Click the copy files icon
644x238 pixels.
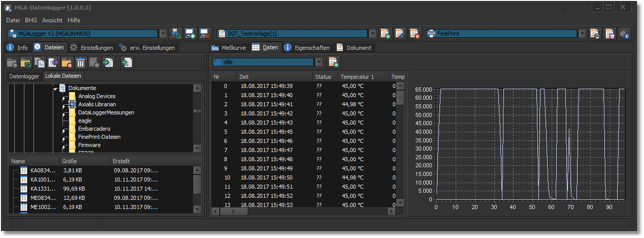point(40,63)
